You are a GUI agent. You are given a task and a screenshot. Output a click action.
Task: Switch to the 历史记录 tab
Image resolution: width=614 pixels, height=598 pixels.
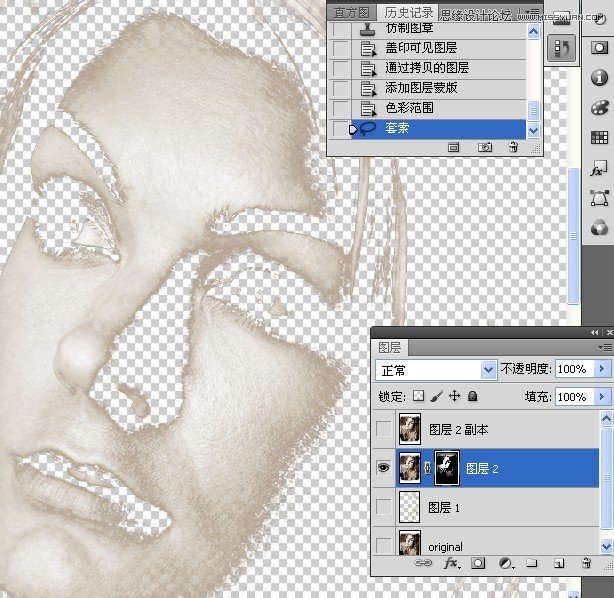[x=408, y=13]
